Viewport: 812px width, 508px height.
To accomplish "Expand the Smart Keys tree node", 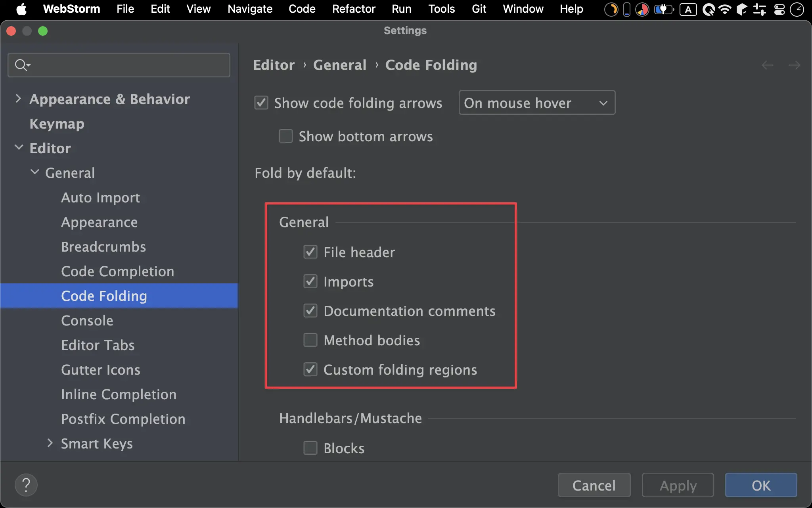I will pyautogui.click(x=50, y=443).
